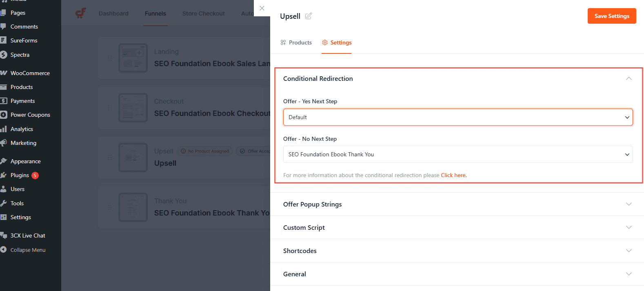
Task: Select the Settings tab in Upsell panel
Action: tap(337, 42)
